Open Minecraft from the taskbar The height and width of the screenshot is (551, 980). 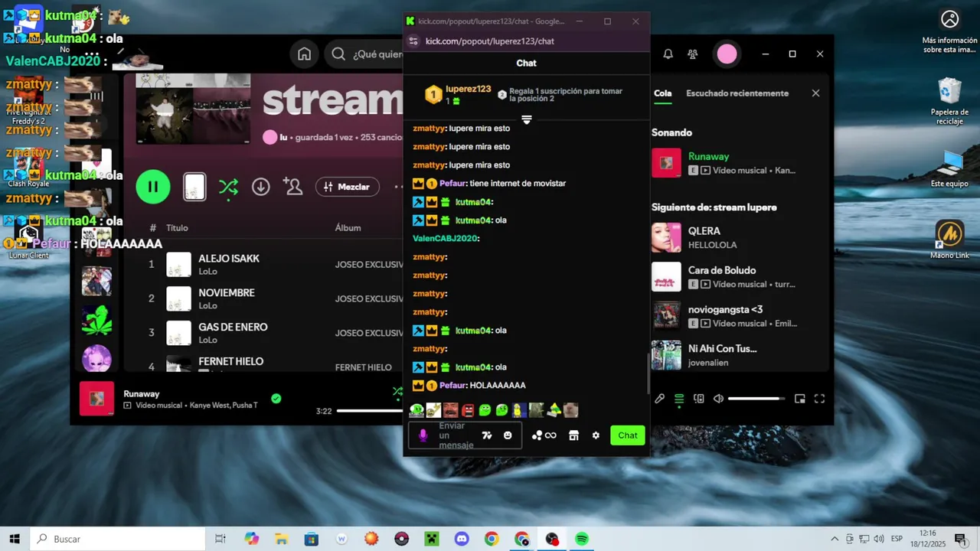432,539
